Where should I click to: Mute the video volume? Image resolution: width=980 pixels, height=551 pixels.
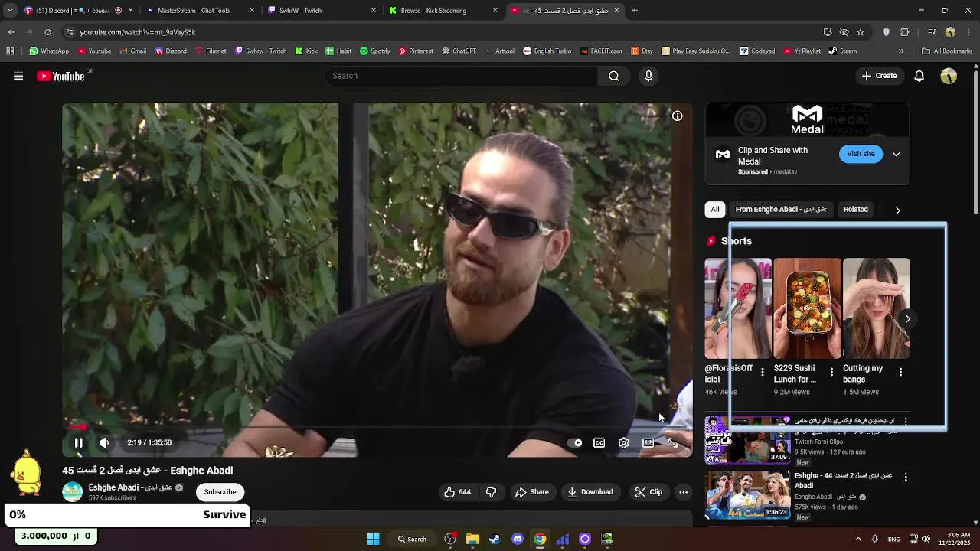click(104, 442)
